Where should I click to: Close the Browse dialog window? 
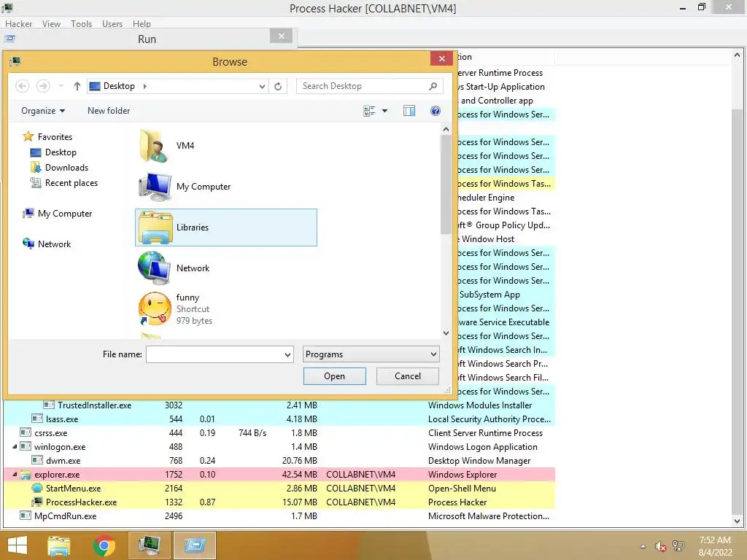coord(441,58)
